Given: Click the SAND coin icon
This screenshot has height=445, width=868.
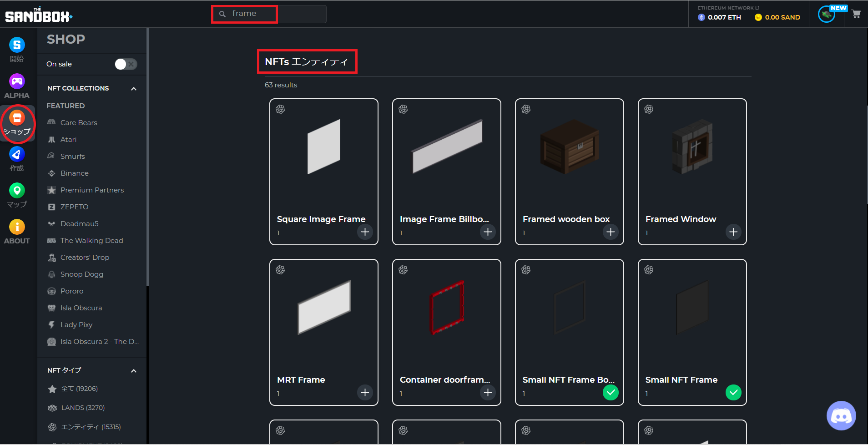Looking at the screenshot, I should pos(758,17).
